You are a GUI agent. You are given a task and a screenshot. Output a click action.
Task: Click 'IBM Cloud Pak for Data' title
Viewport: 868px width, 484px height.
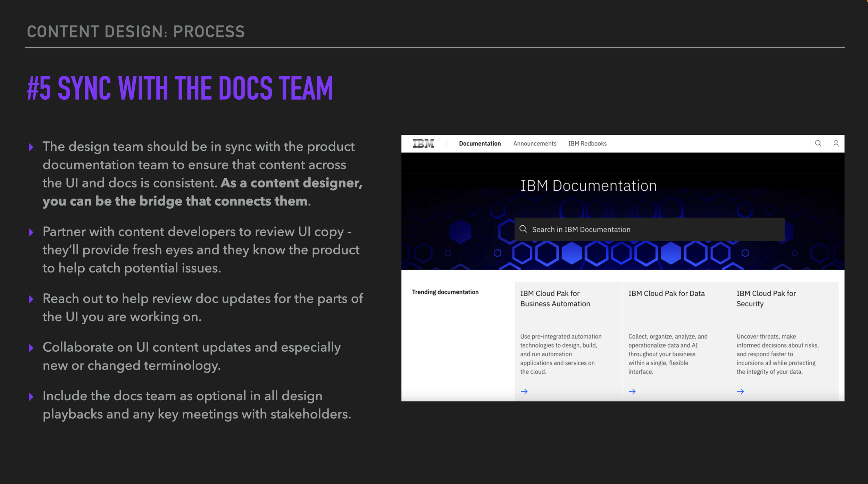pos(666,293)
